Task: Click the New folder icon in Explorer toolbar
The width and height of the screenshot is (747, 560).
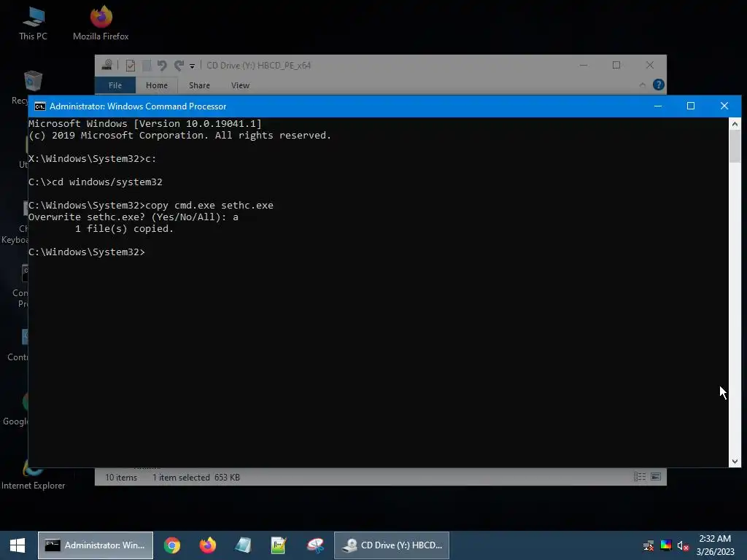Action: (147, 65)
